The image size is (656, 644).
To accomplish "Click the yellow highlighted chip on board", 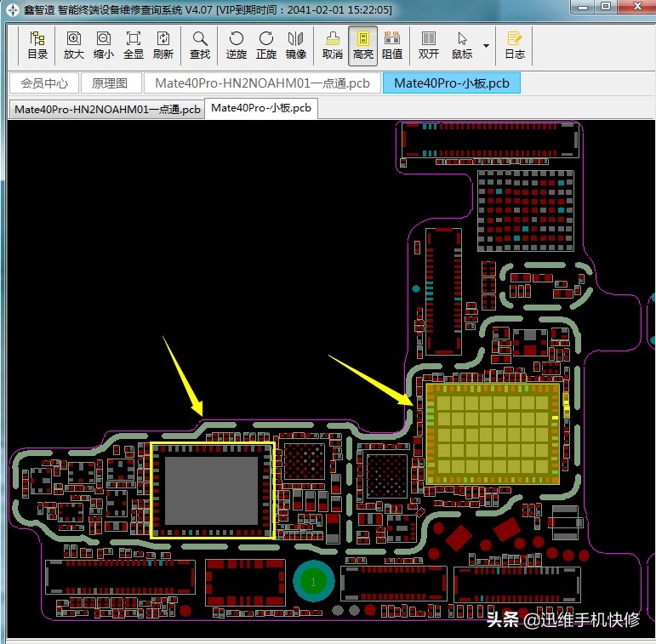I will [493, 434].
